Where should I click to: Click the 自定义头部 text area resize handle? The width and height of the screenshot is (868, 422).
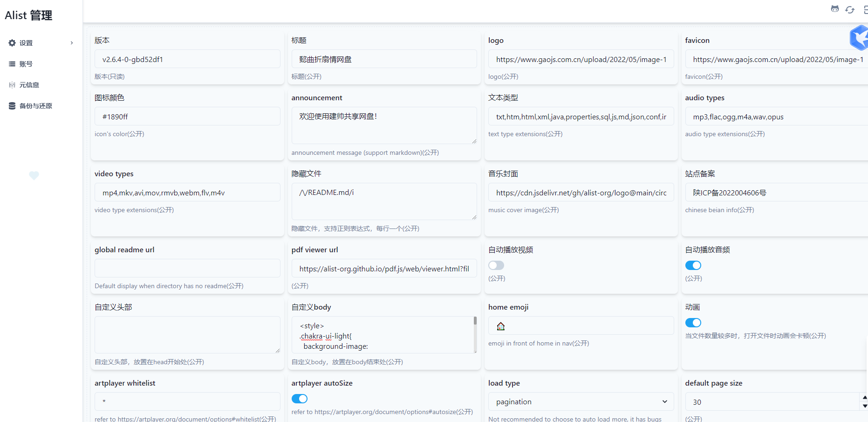277,350
